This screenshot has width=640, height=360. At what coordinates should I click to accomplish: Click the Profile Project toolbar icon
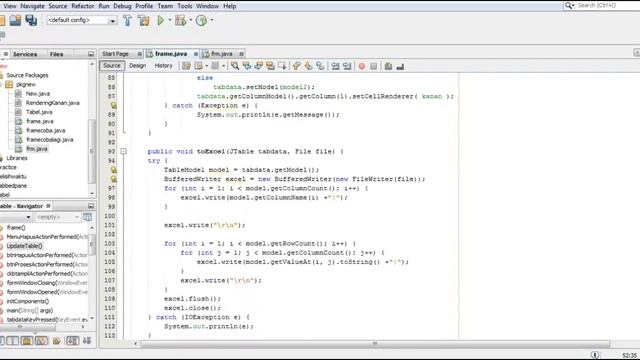pyautogui.click(x=201, y=20)
